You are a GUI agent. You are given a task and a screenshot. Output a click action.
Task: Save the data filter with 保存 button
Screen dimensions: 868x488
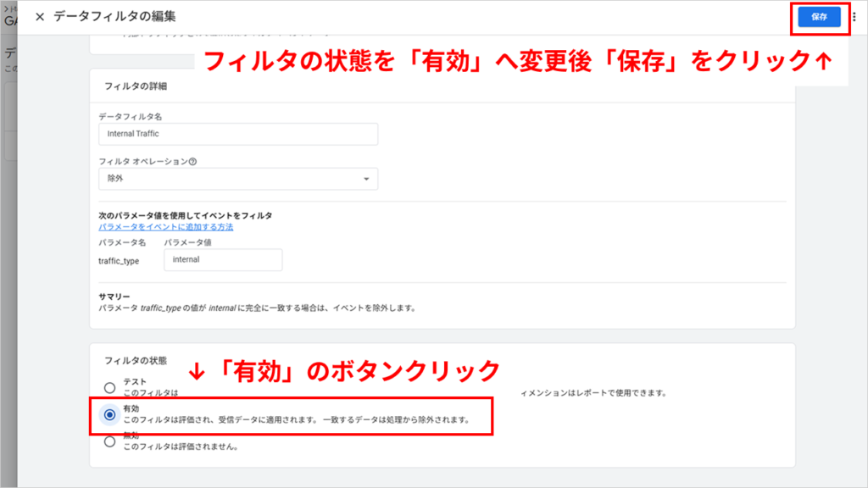click(x=818, y=15)
